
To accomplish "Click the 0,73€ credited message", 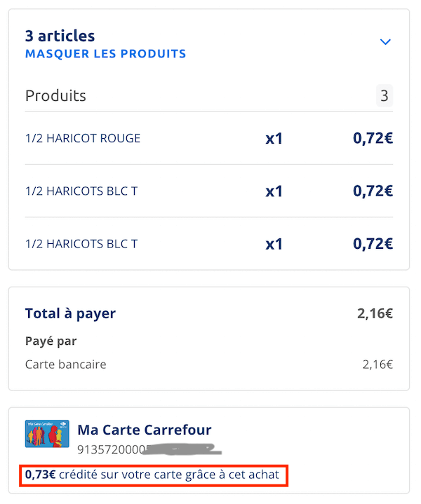I will click(152, 475).
